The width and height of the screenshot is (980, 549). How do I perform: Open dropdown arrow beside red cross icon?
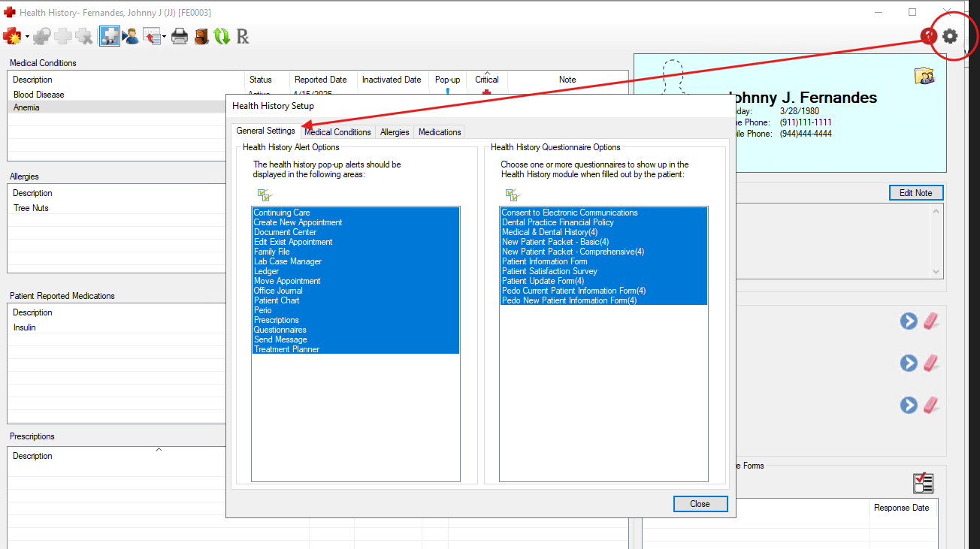(x=28, y=36)
